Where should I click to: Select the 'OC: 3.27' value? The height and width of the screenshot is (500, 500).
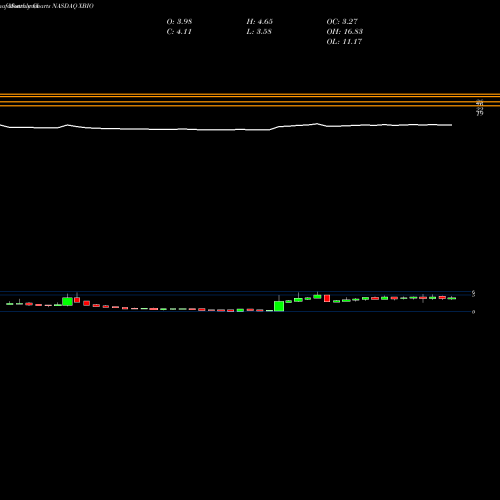pos(342,21)
